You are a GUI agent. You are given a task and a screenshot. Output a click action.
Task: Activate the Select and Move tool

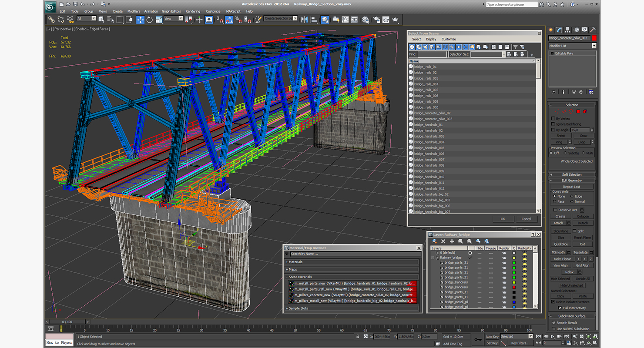[x=141, y=20]
